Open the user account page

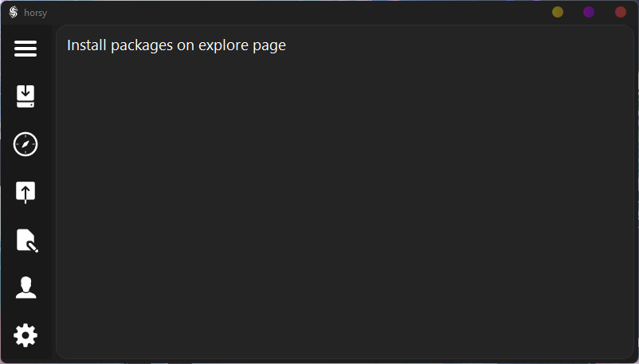[x=25, y=288]
